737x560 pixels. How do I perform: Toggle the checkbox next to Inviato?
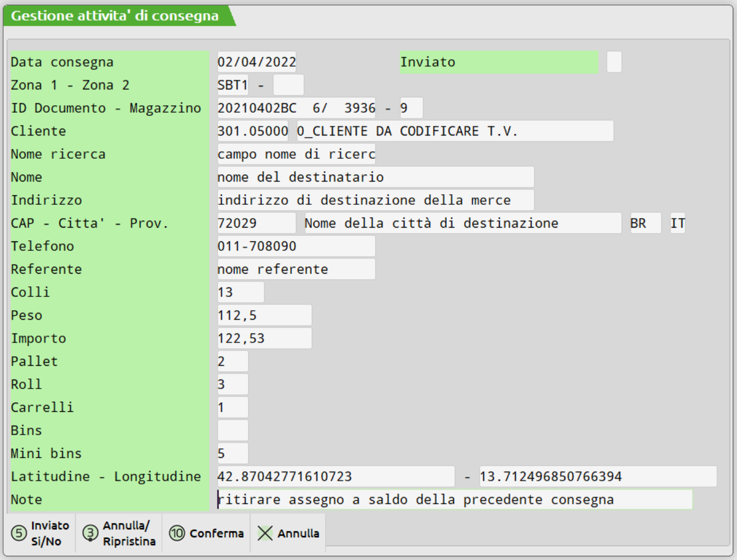coord(614,62)
